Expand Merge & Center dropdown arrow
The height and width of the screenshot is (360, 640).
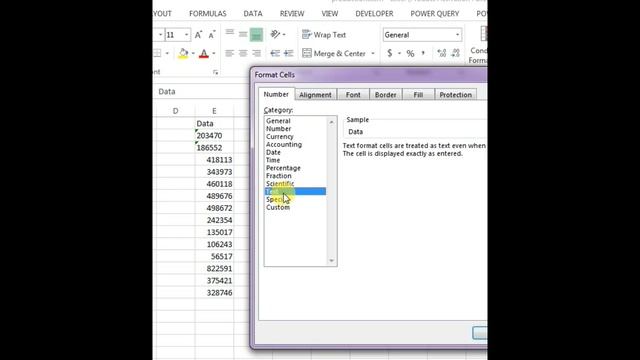coord(373,53)
